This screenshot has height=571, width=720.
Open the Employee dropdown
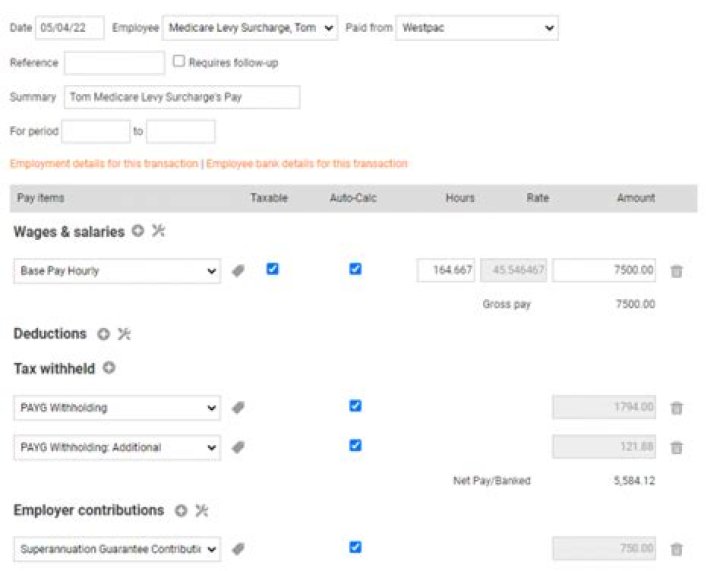coord(251,28)
